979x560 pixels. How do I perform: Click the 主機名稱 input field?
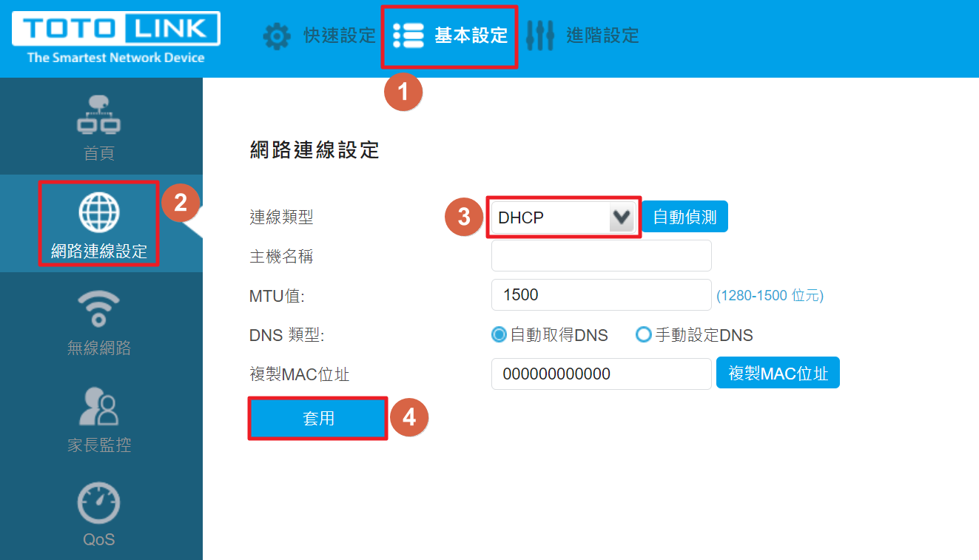pyautogui.click(x=602, y=255)
